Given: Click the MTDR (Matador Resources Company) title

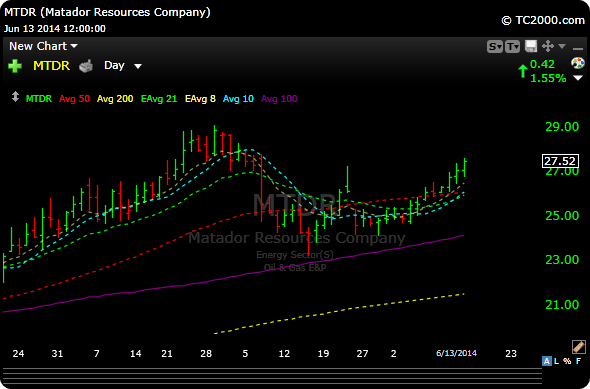Looking at the screenshot, I should [x=107, y=12].
